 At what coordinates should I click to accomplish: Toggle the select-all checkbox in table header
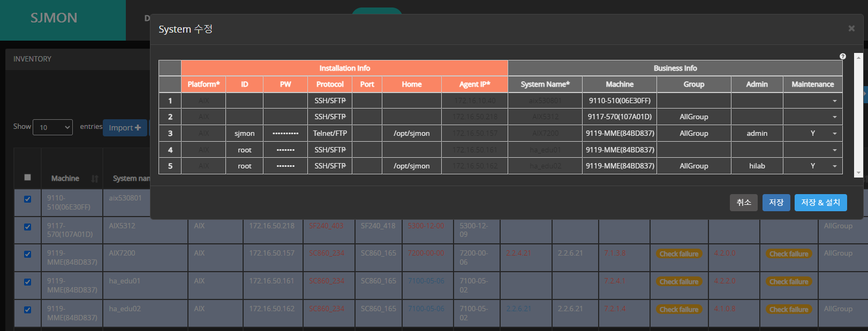[27, 178]
